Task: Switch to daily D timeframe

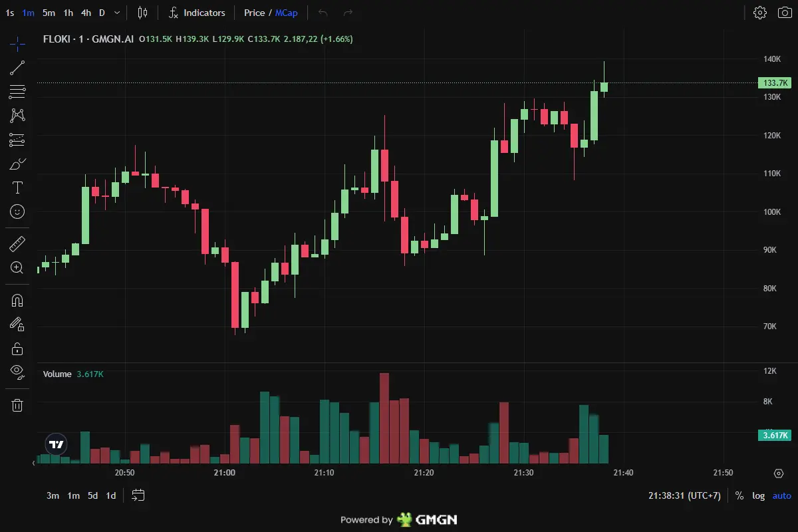Action: coord(102,13)
